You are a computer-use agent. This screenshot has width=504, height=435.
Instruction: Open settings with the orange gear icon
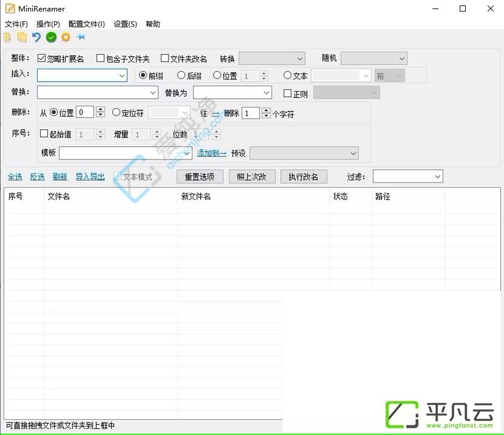[66, 37]
